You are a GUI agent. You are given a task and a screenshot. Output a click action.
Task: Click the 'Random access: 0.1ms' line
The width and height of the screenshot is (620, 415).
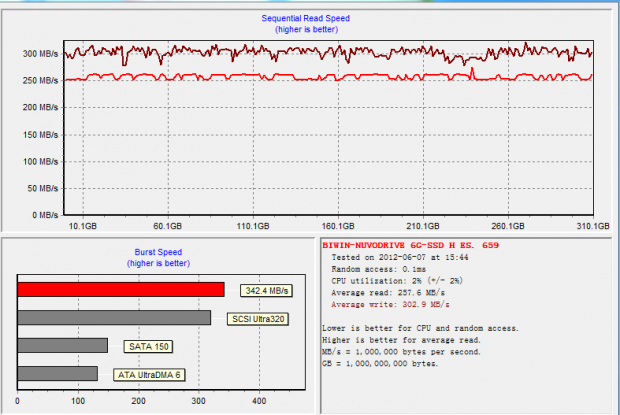click(378, 269)
